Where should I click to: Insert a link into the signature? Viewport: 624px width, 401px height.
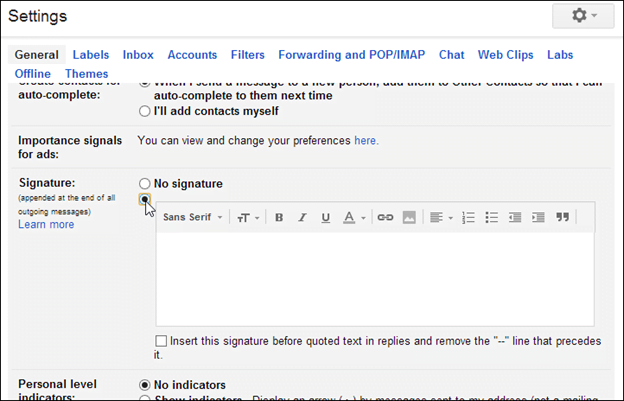point(385,217)
